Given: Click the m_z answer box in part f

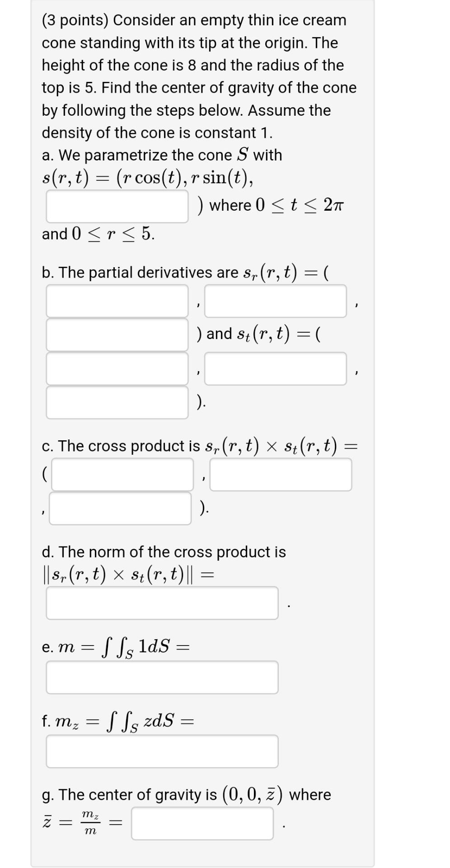Looking at the screenshot, I should click(x=161, y=751).
